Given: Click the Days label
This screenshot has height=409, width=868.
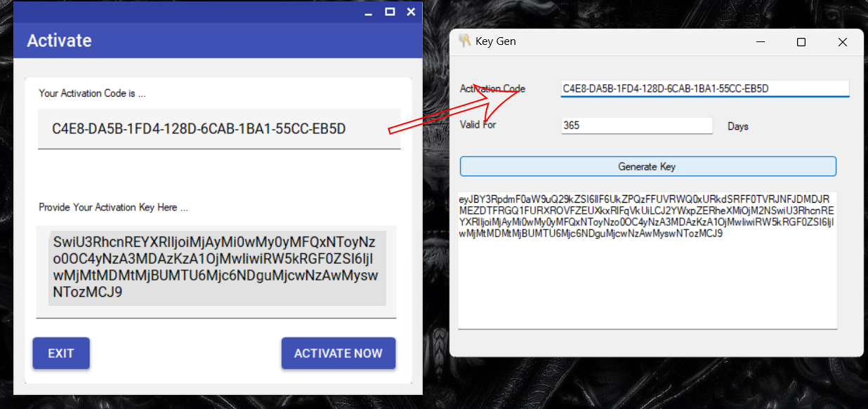Looking at the screenshot, I should coord(738,127).
